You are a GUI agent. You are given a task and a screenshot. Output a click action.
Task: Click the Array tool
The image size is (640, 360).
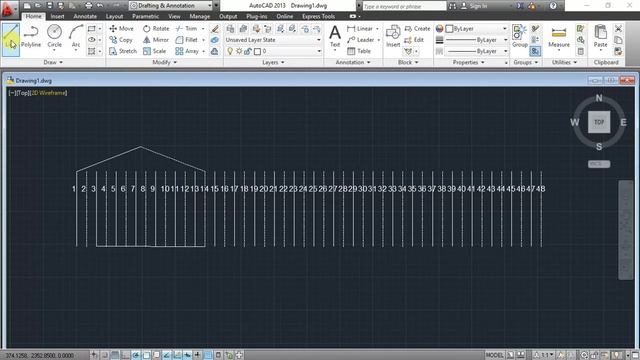(187, 51)
